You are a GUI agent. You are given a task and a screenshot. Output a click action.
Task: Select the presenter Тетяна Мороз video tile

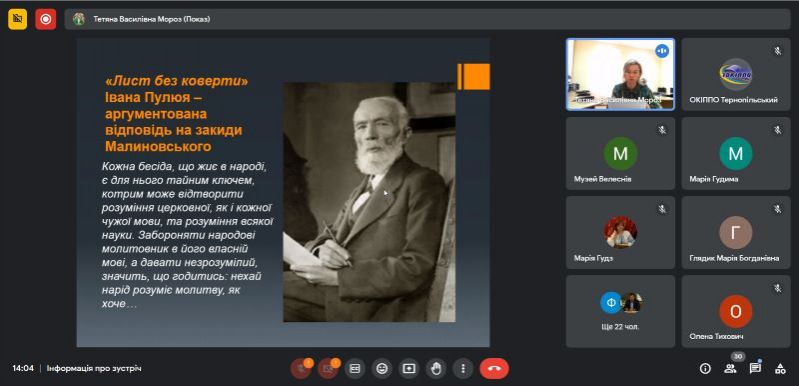click(x=620, y=74)
